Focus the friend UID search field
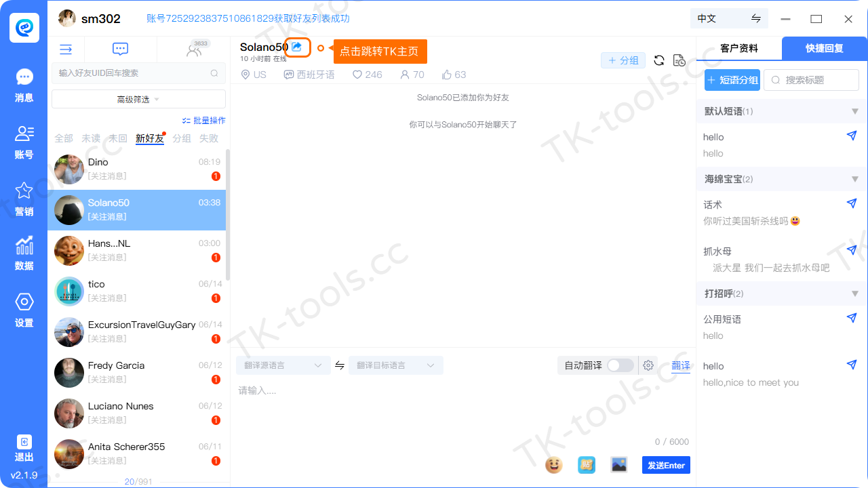Screen dimensions: 868x488 tap(138, 73)
